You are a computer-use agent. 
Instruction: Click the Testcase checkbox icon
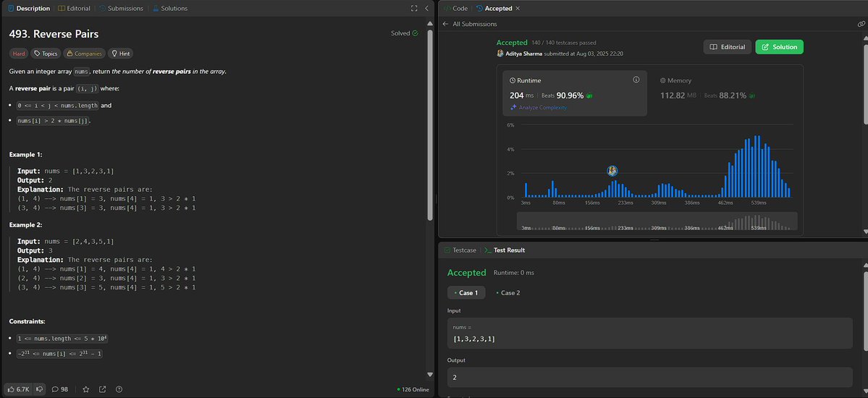pyautogui.click(x=447, y=250)
